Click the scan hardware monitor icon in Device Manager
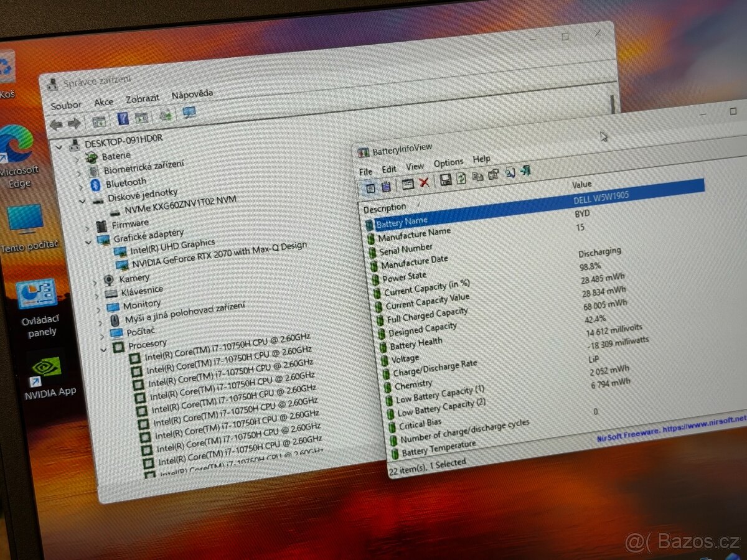The width and height of the screenshot is (747, 560). click(x=189, y=113)
